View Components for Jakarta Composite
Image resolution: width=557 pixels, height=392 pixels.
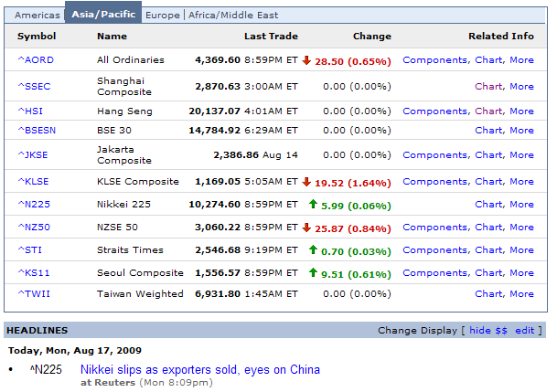436,155
